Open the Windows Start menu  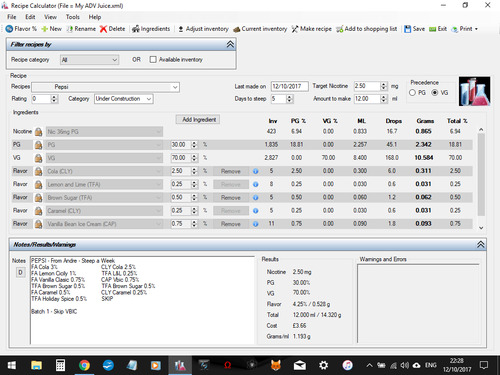tap(11, 366)
